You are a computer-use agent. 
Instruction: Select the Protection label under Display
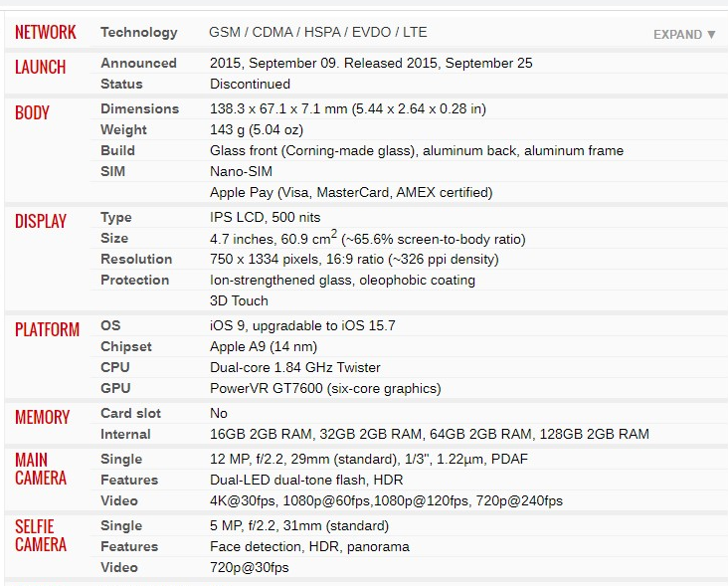pyautogui.click(x=134, y=280)
